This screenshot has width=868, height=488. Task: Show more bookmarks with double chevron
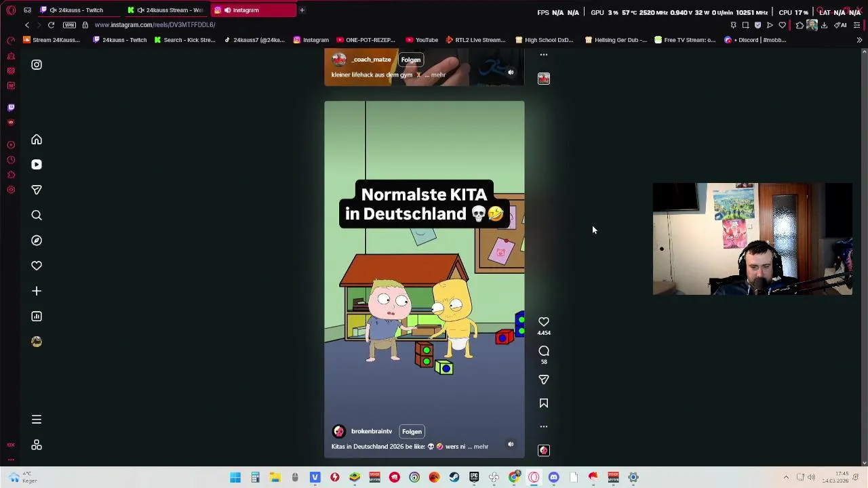tap(859, 40)
